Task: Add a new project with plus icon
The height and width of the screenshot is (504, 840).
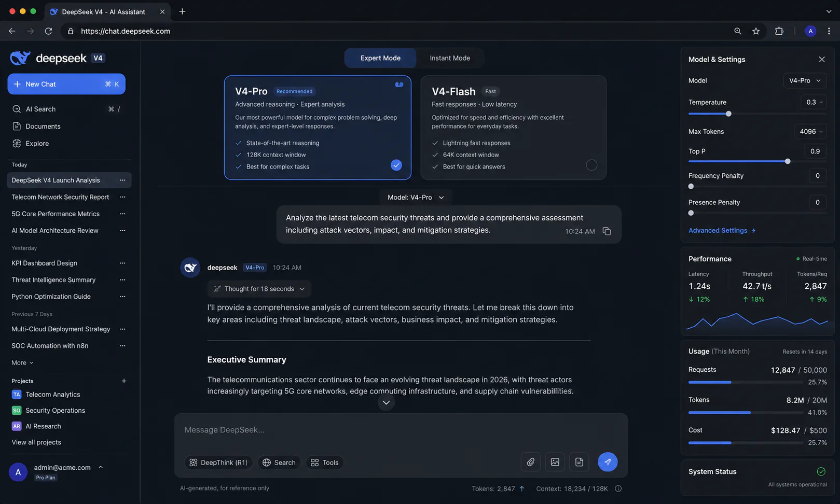Action: [123, 381]
